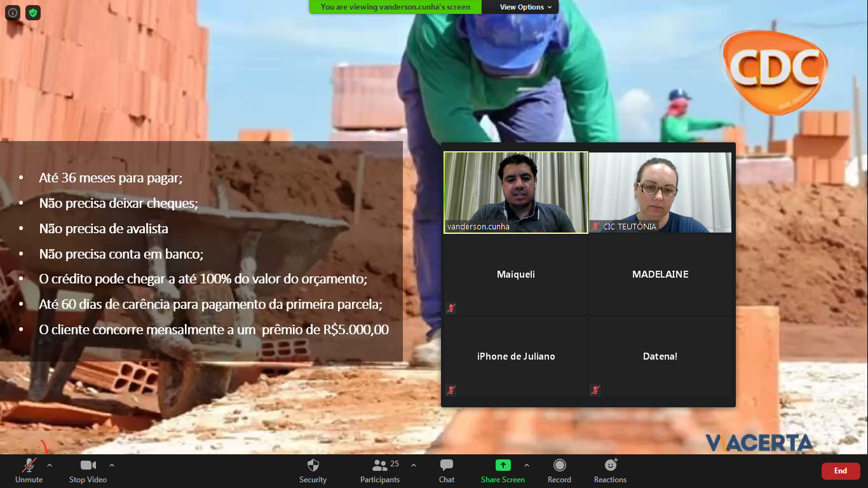Expand share options arrow beside Share Screen

point(526,465)
